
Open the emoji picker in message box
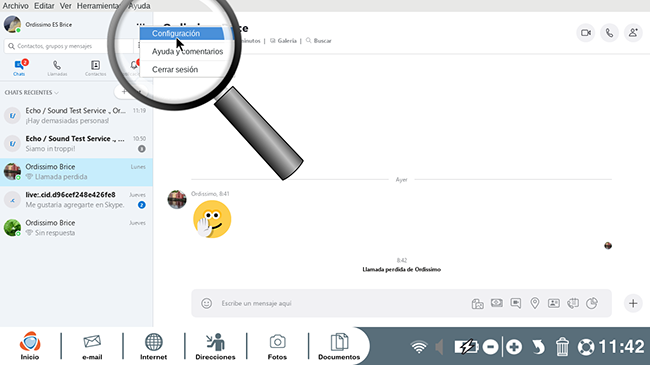coord(206,303)
